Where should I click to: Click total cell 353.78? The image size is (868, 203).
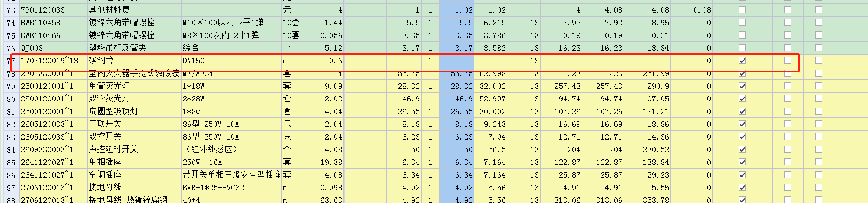click(647, 200)
